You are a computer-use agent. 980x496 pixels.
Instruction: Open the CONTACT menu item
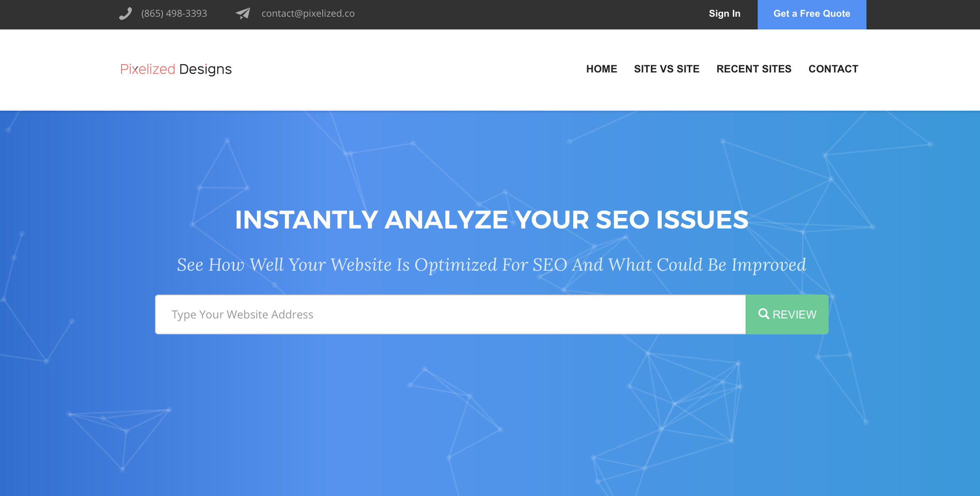(833, 69)
